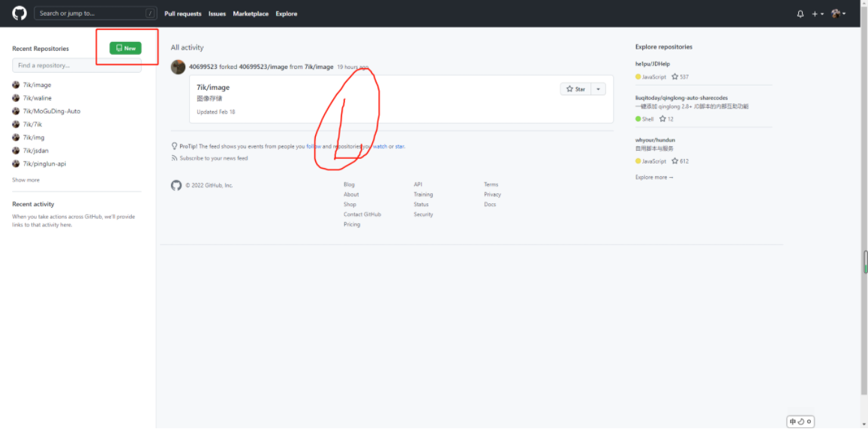Screen dimensions: 868x432
Task: Open the 7ik/MoGuDing-Auto repository link
Action: click(51, 111)
